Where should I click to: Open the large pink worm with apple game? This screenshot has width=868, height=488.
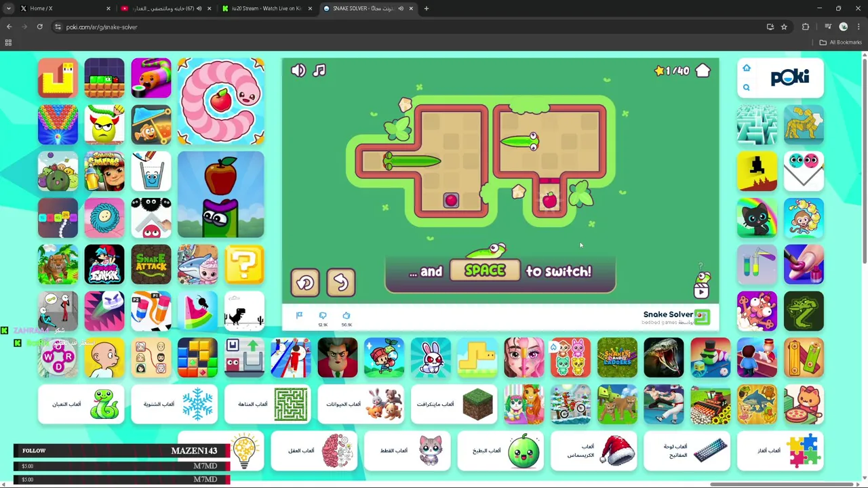[x=220, y=101]
